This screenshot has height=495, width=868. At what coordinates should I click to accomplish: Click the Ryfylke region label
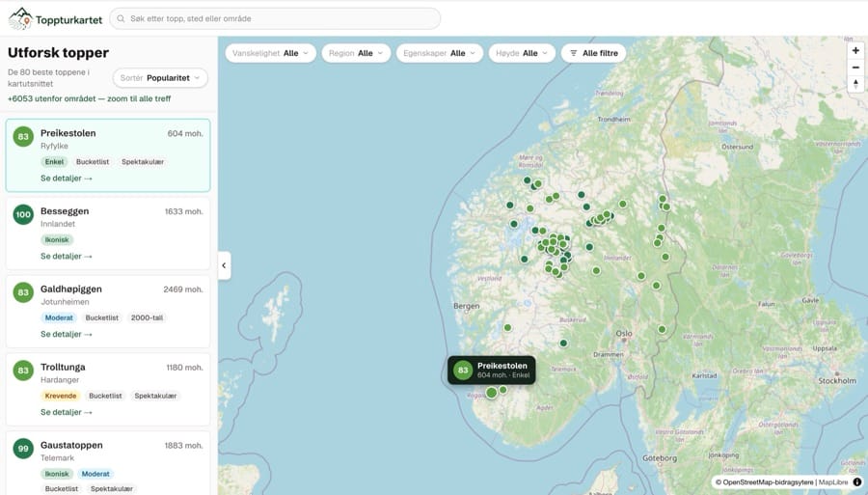coord(54,146)
